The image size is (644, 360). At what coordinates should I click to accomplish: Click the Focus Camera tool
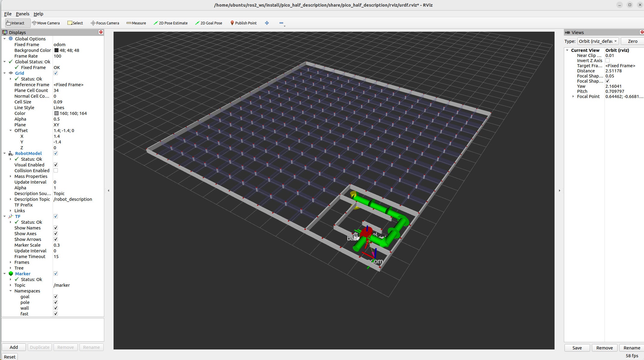[x=105, y=23]
